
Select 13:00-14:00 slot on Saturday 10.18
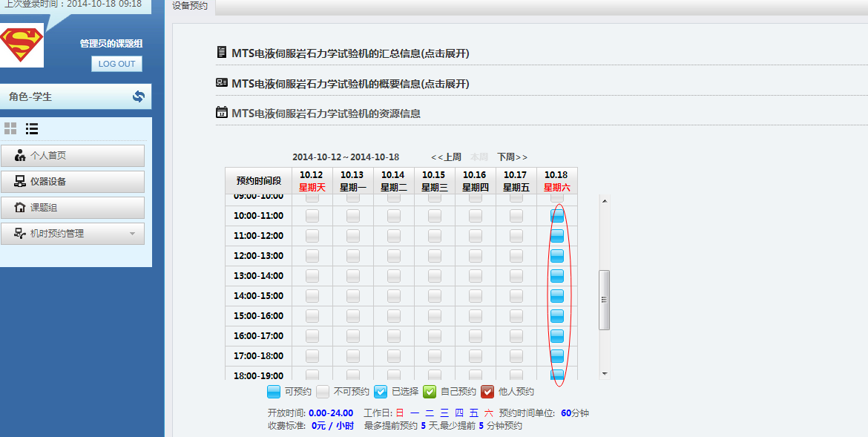click(556, 276)
